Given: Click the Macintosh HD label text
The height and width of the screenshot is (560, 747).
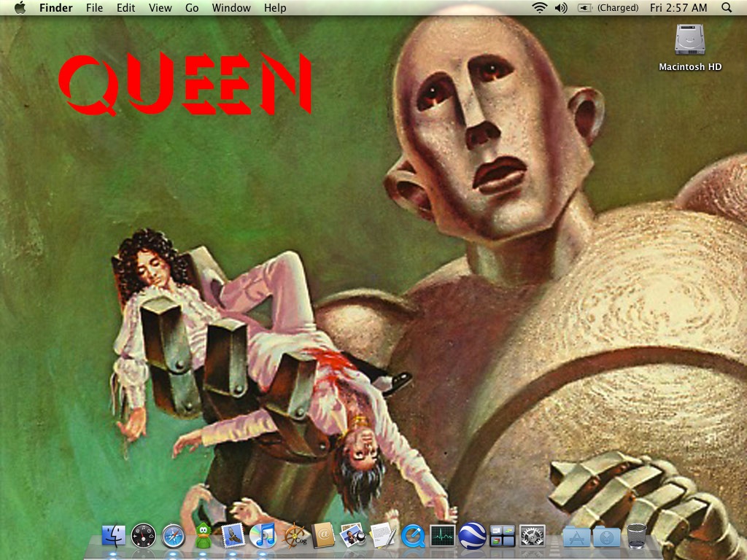Looking at the screenshot, I should point(690,66).
